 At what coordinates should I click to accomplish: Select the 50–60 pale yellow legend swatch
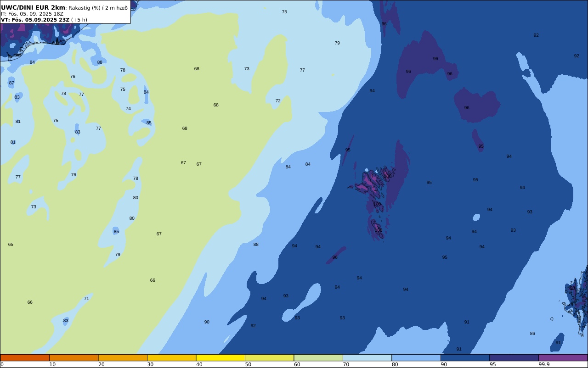[x=269, y=357]
